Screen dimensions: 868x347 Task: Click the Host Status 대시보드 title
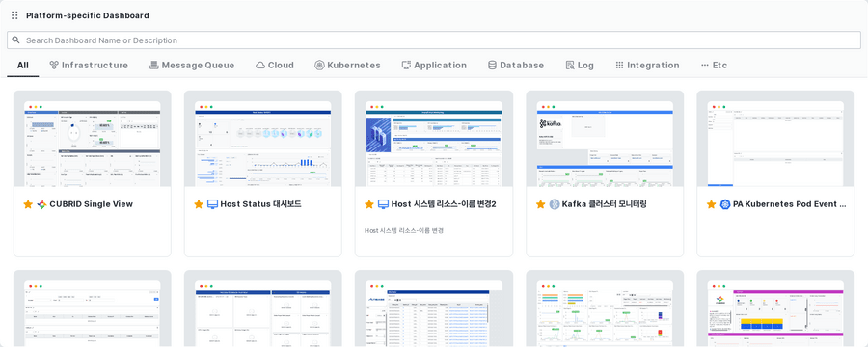pos(260,204)
